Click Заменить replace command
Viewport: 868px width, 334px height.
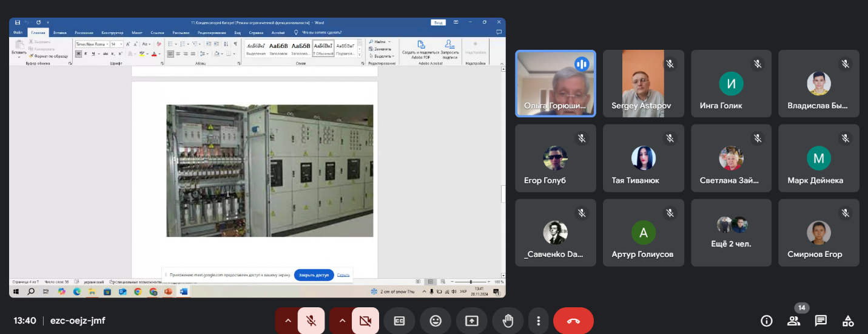(380, 49)
